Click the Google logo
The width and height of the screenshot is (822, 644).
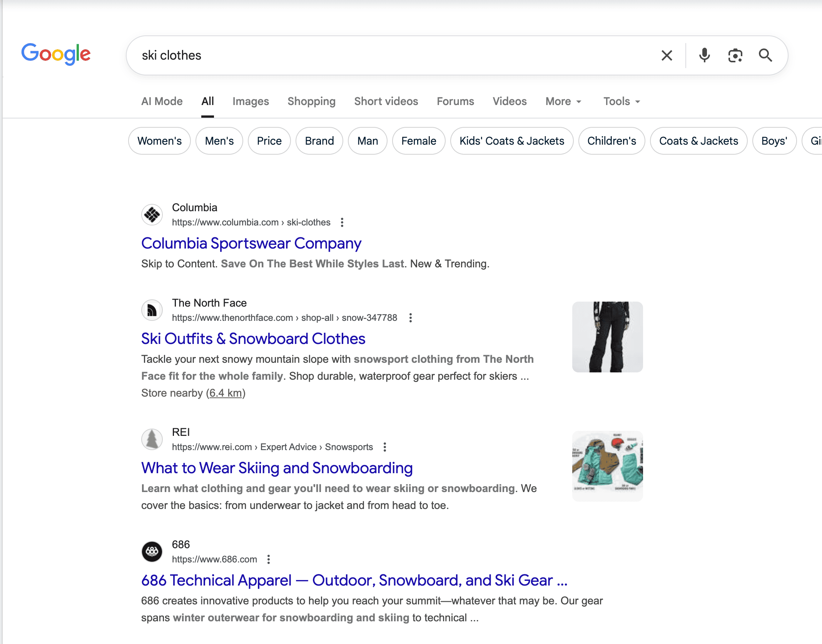[x=56, y=54]
